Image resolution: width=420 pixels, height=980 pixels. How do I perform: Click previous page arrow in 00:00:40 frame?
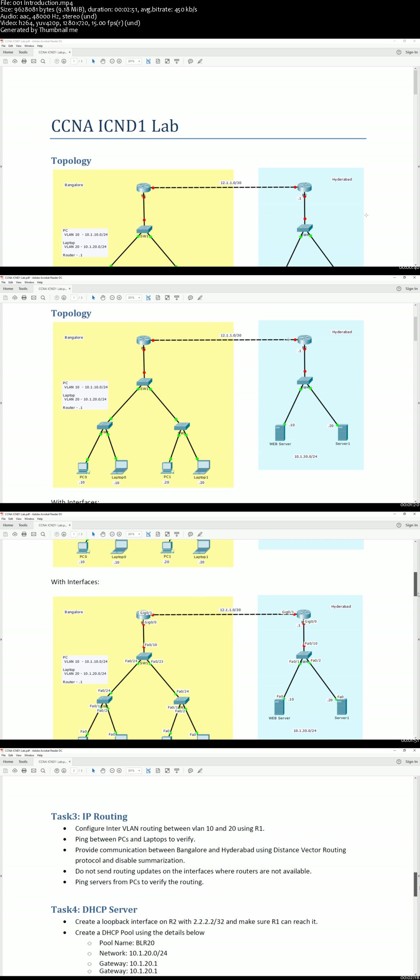pos(57,61)
